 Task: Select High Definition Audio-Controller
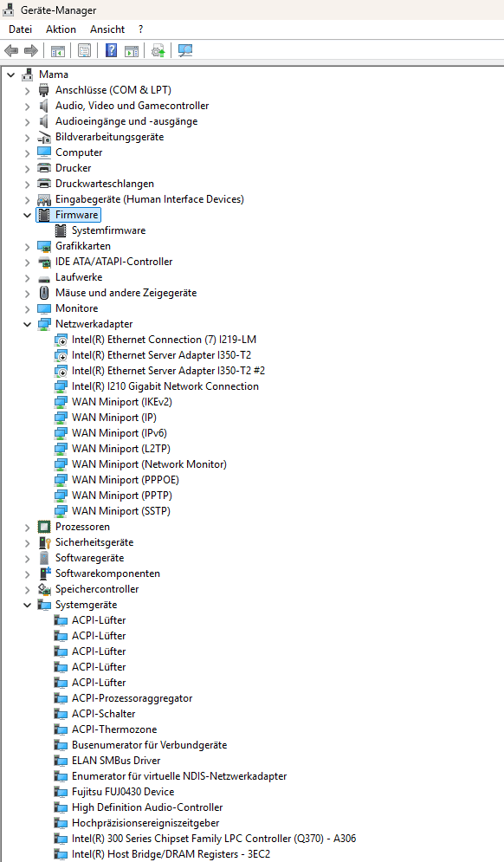tap(147, 807)
